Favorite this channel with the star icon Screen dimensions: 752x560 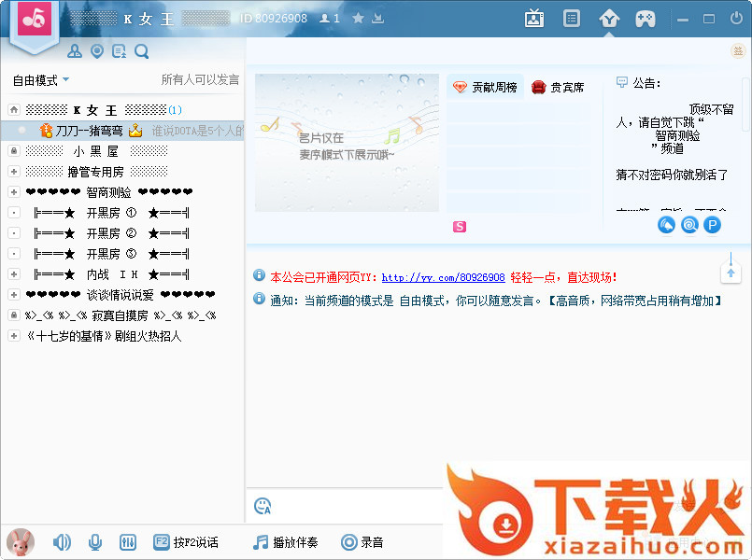(x=358, y=19)
